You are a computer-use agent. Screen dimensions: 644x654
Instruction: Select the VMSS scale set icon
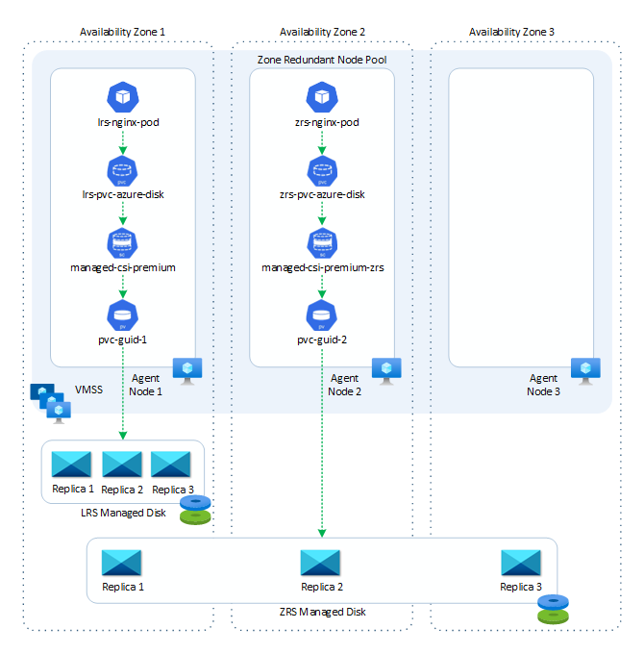pos(50,404)
